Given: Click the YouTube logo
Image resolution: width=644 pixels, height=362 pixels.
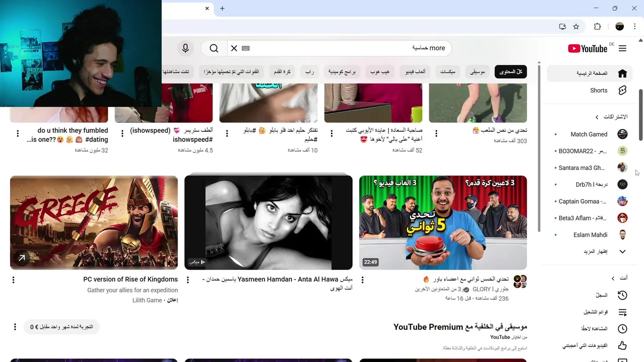Looking at the screenshot, I should coord(588,48).
